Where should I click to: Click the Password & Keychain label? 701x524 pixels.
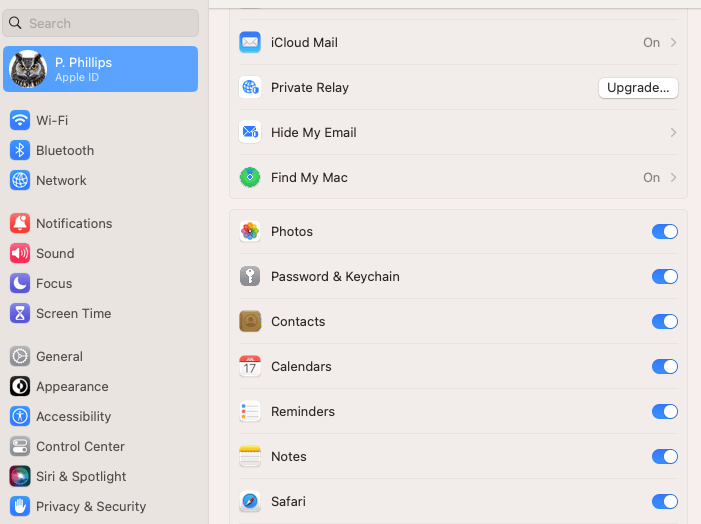coord(335,277)
